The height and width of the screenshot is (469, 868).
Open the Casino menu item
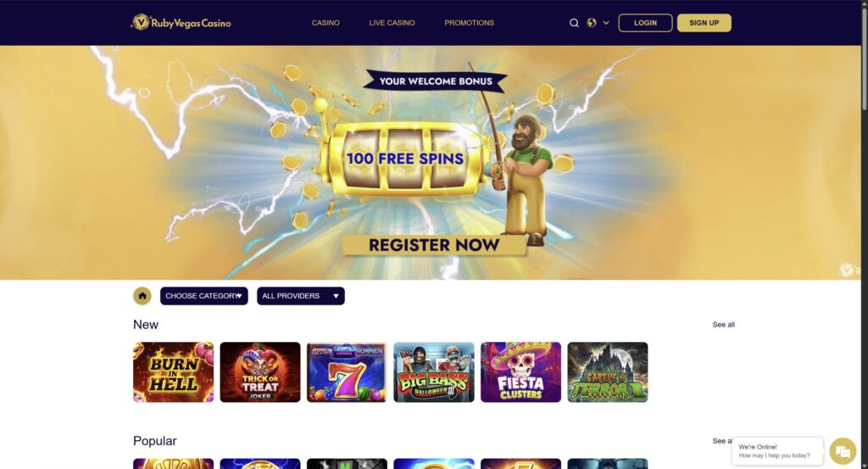pyautogui.click(x=325, y=23)
